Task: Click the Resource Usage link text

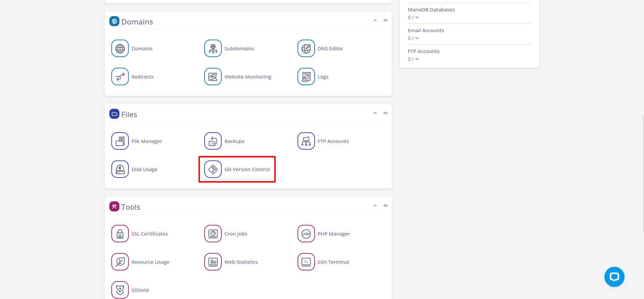Action: point(150,262)
